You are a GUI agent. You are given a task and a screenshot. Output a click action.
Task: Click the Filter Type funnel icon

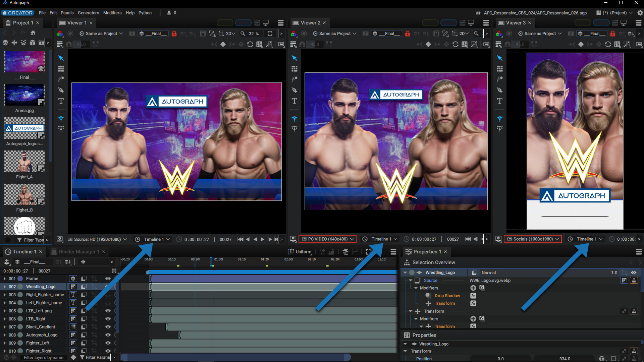pos(19,240)
